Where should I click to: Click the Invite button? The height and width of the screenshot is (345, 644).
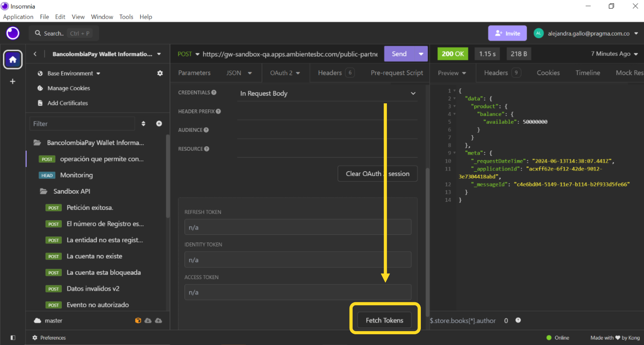coord(507,33)
